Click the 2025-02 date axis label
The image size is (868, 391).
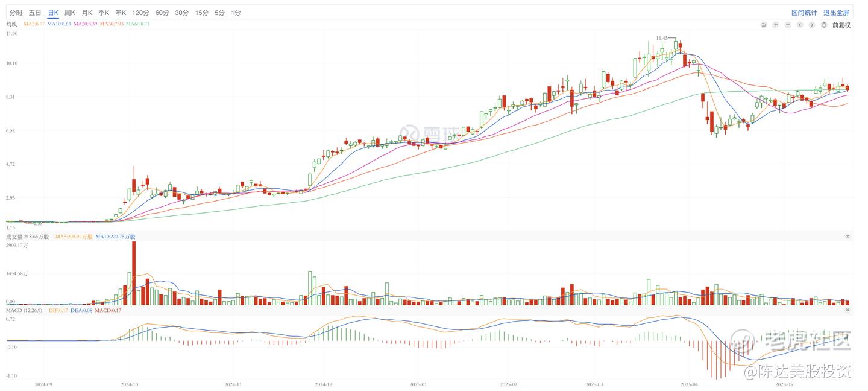tap(509, 384)
